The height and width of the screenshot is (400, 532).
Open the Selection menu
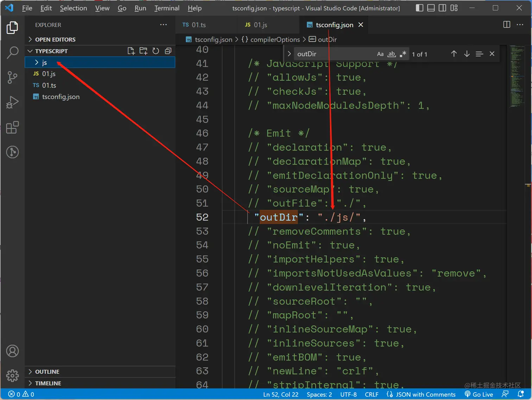[74, 8]
